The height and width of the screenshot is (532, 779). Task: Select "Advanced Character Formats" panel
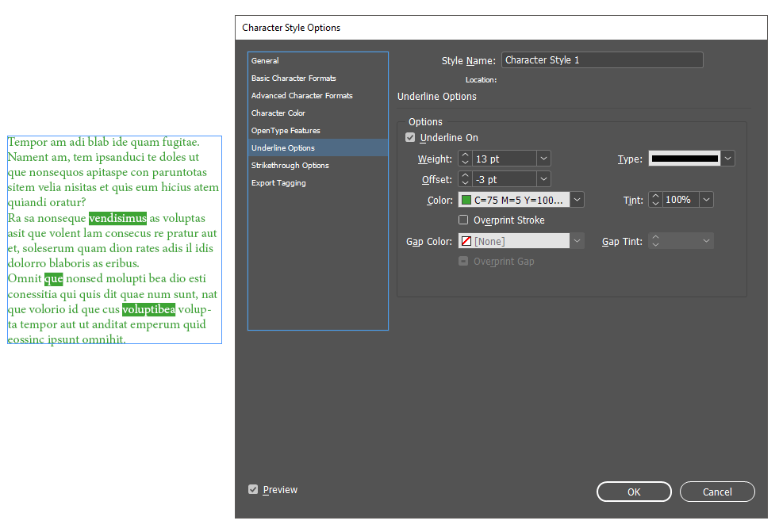(x=301, y=95)
